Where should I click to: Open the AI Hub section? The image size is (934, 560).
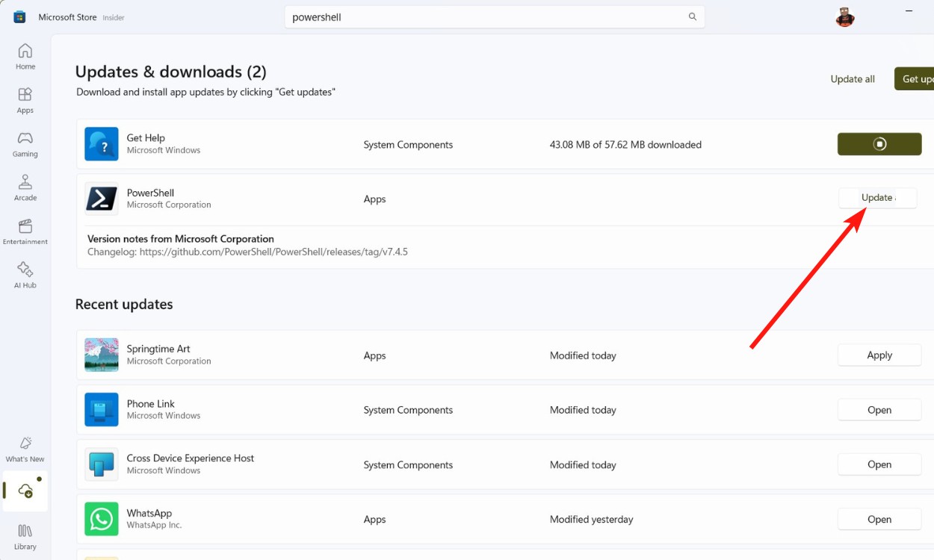click(25, 273)
